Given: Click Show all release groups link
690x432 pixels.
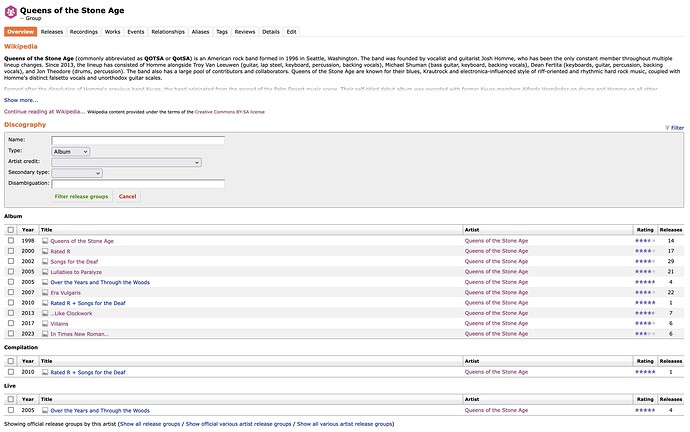Looking at the screenshot, I should pos(150,424).
